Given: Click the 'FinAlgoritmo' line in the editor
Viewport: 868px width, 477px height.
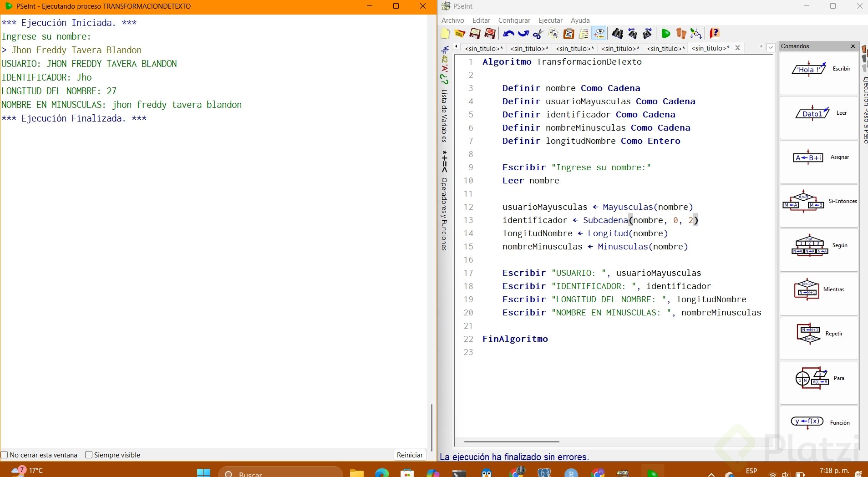Looking at the screenshot, I should 515,339.
